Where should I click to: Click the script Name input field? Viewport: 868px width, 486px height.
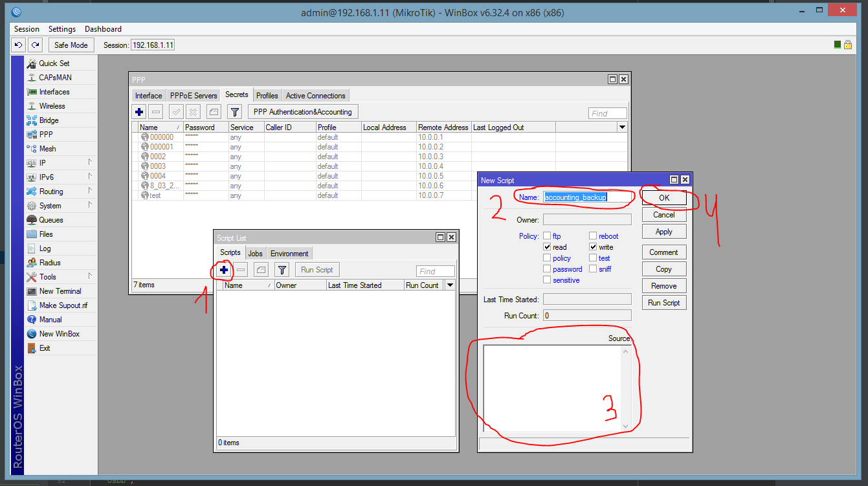point(586,197)
